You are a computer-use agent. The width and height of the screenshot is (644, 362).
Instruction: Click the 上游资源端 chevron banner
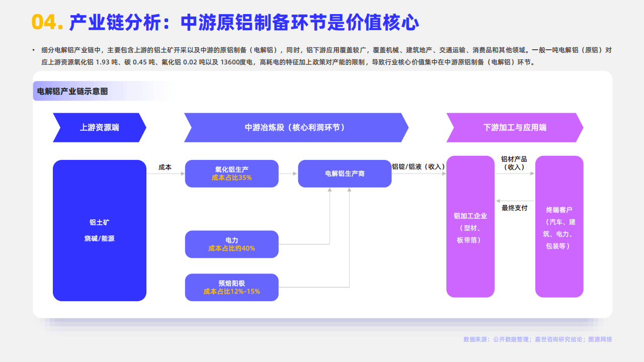[x=99, y=127]
